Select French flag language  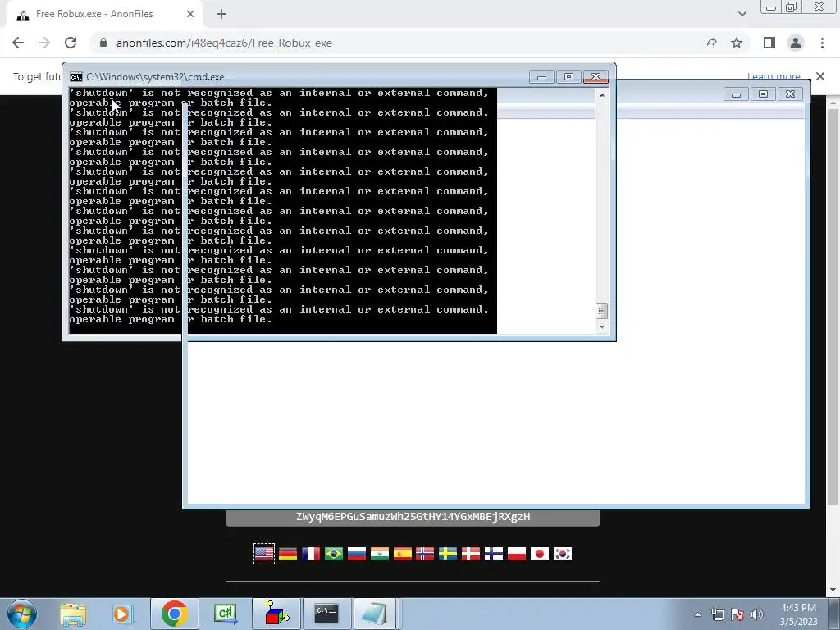click(311, 554)
